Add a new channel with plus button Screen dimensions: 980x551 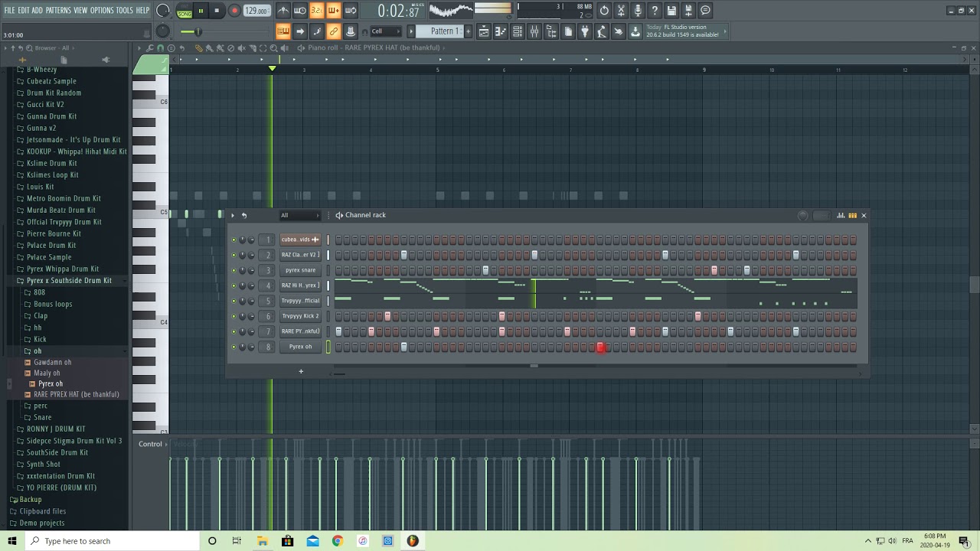coord(301,372)
